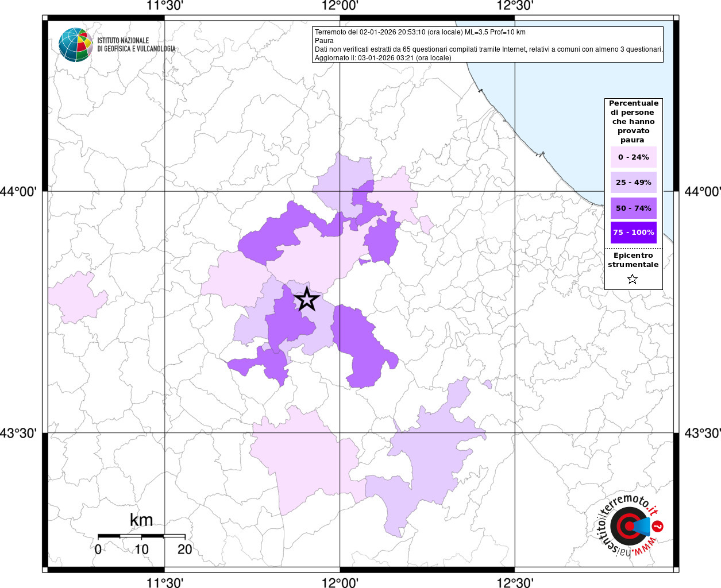Click the scale bar '10' mark

141,549
